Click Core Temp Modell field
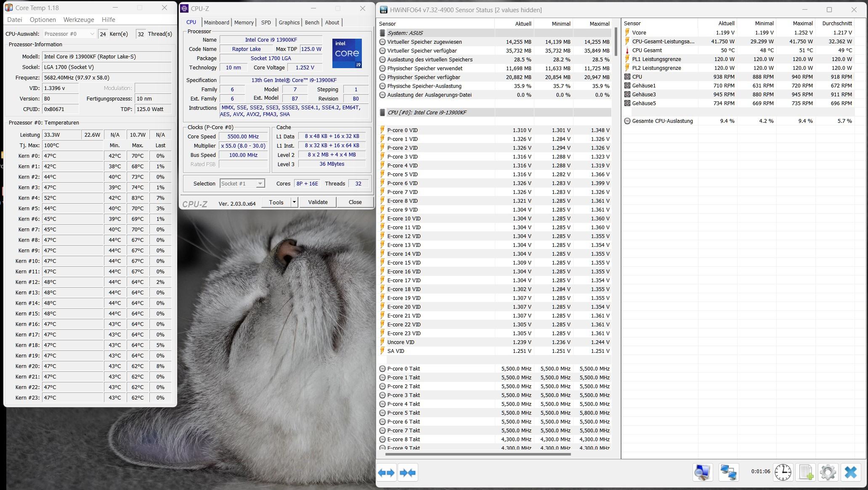The height and width of the screenshot is (490, 868). (x=107, y=57)
